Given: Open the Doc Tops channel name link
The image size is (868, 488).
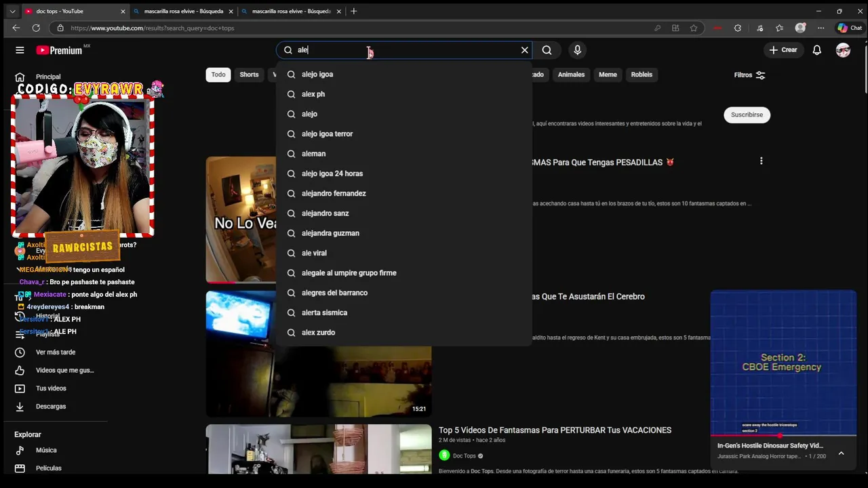Looking at the screenshot, I should coord(464,456).
